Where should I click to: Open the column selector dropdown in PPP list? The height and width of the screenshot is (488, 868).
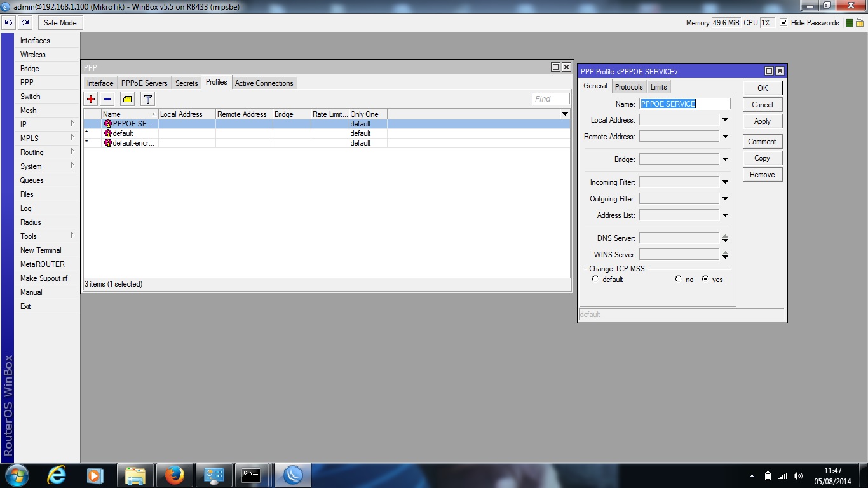565,114
